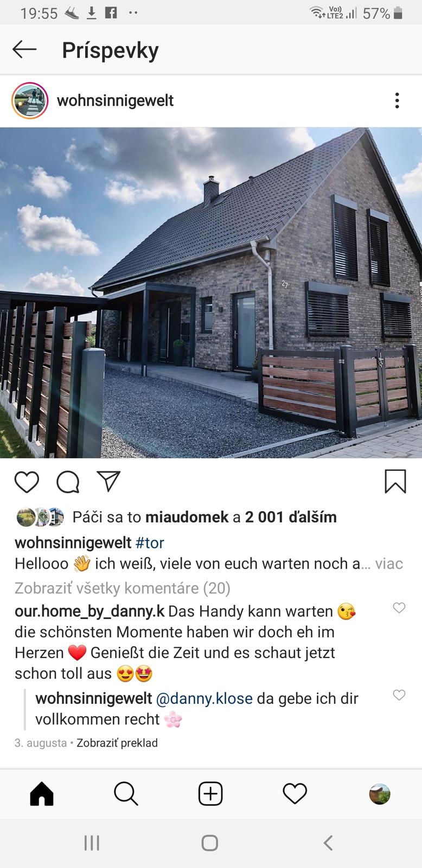
Task: Translate post with Zobraziť preklad
Action: point(117,743)
